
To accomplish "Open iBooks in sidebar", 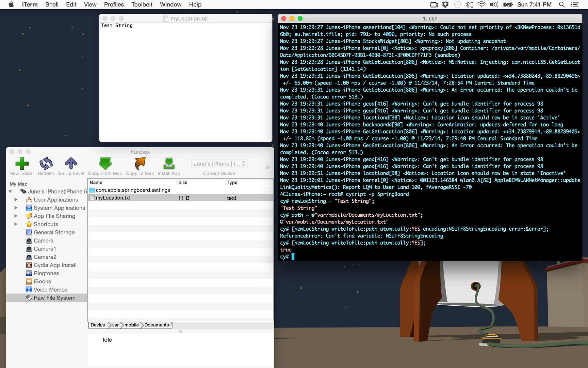I will tap(42, 281).
